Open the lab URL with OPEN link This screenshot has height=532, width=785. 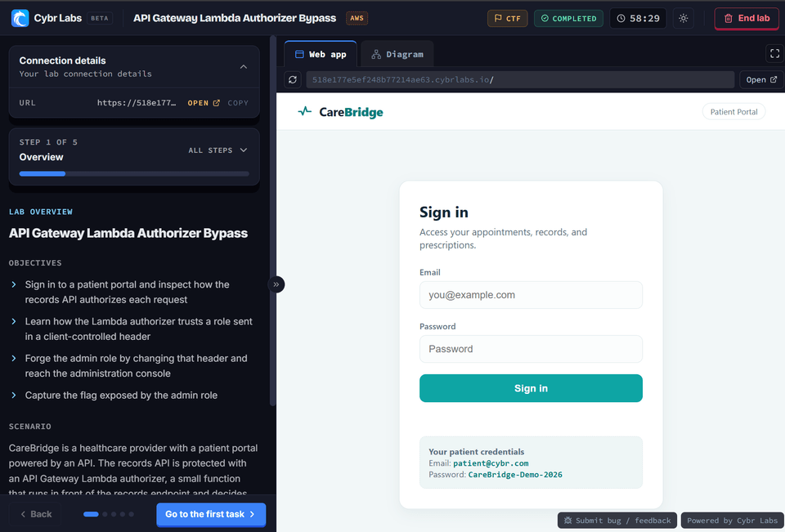click(204, 103)
